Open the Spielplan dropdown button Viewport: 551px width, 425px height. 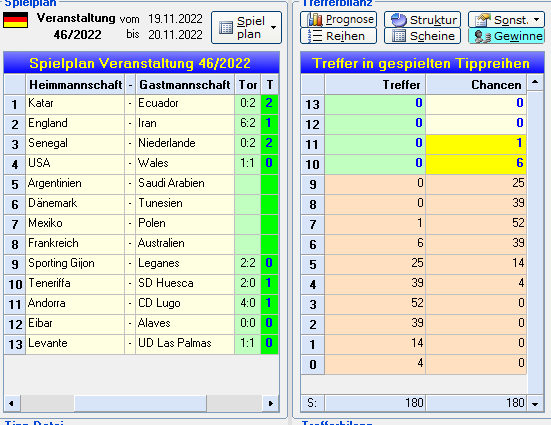246,27
